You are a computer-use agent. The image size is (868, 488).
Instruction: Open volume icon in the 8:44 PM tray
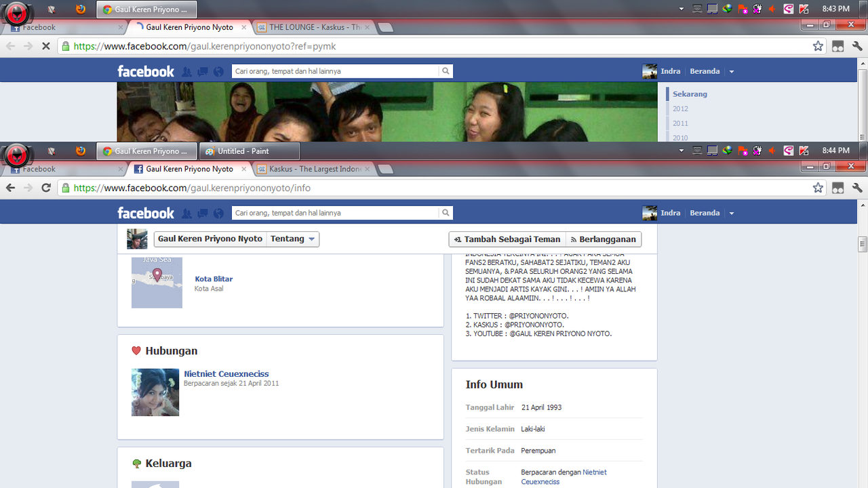point(772,150)
